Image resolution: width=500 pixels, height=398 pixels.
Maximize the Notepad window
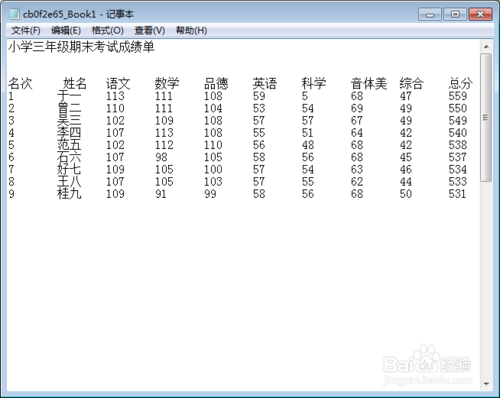point(455,14)
